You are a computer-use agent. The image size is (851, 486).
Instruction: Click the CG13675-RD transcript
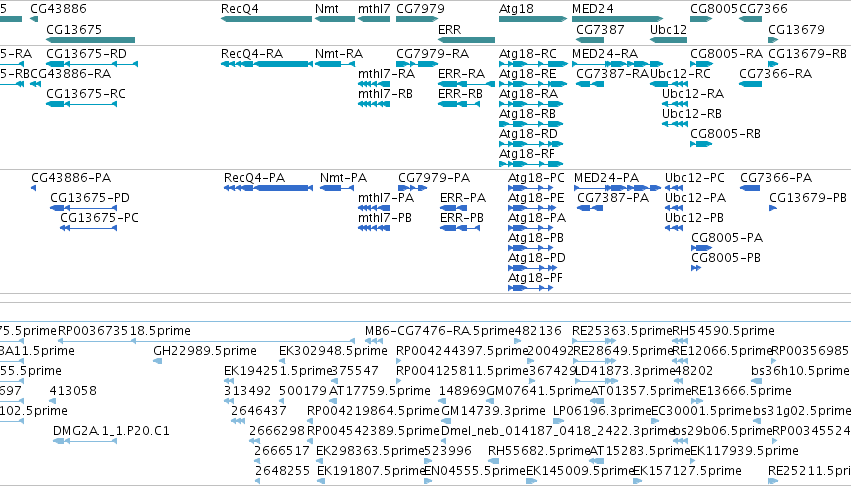pyautogui.click(x=92, y=64)
